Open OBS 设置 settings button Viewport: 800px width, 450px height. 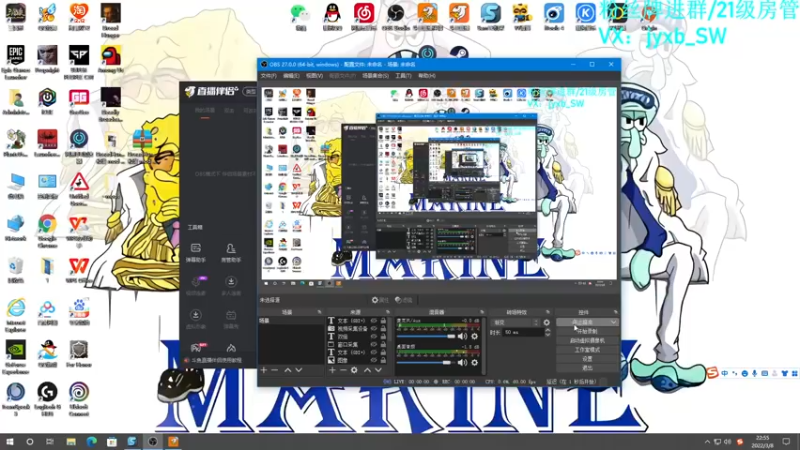(x=587, y=359)
